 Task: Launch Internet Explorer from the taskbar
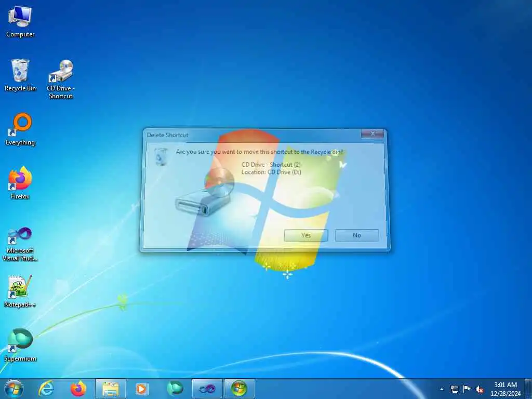pos(46,389)
